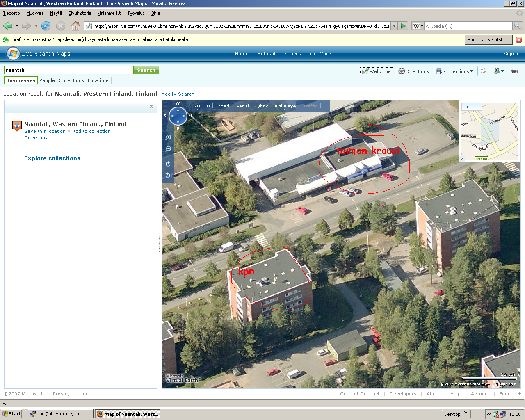The image size is (525, 420).
Task: Go back with the green Back arrow
Action: pos(7,26)
